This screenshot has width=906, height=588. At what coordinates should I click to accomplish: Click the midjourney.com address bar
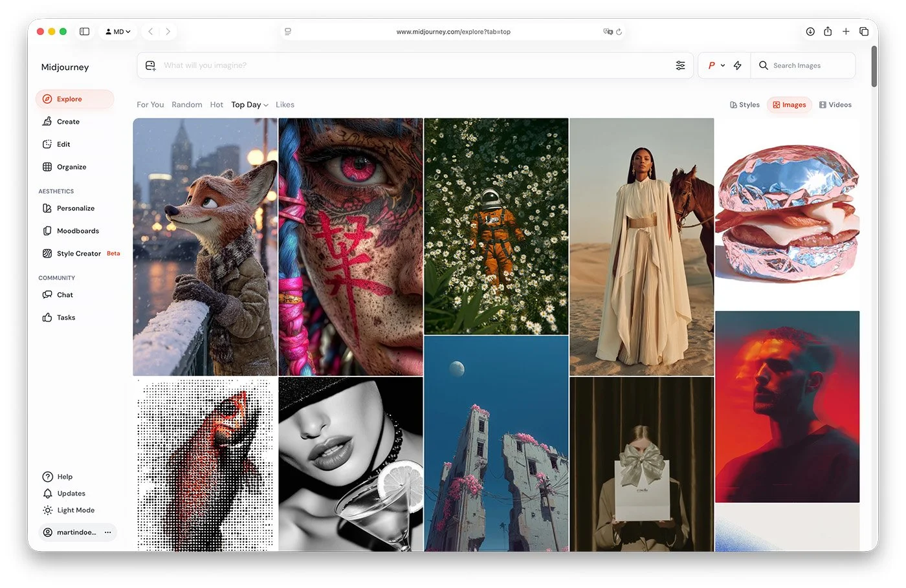pos(453,31)
